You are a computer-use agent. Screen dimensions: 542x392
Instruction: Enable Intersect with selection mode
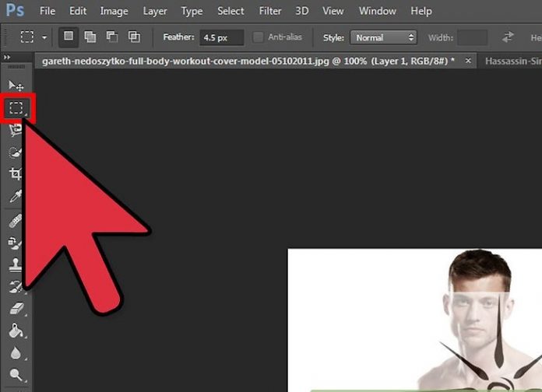pyautogui.click(x=134, y=37)
